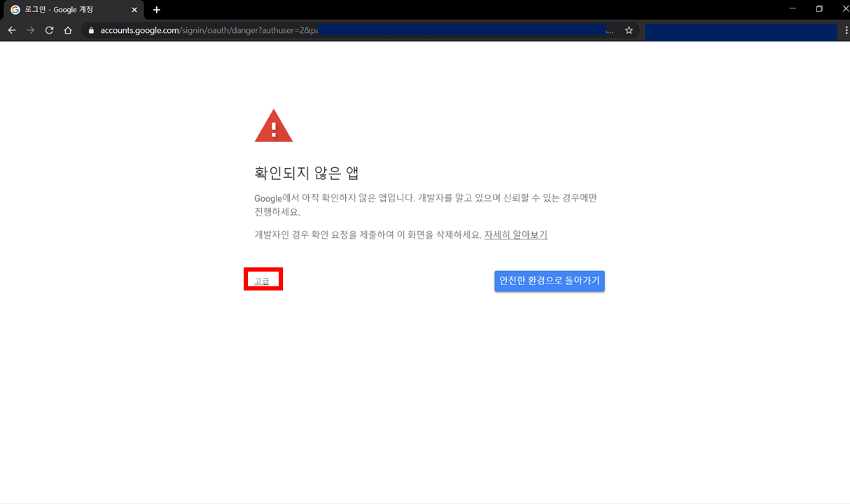This screenshot has height=504, width=850.
Task: Click 안전한 환경으로 돌아가기 button
Action: 550,281
